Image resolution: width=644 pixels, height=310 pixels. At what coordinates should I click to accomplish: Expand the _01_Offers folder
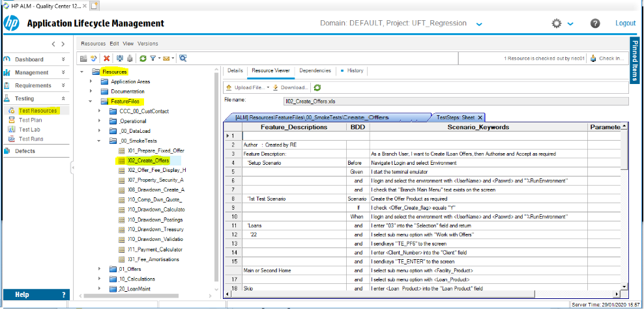[x=98, y=268]
